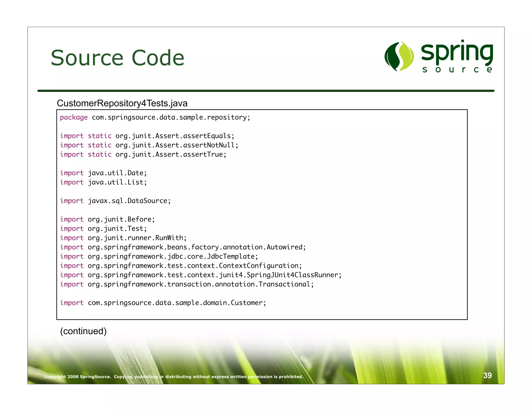The height and width of the screenshot is (411, 532).
Task: Click the Source Code slide title
Action: click(117, 58)
